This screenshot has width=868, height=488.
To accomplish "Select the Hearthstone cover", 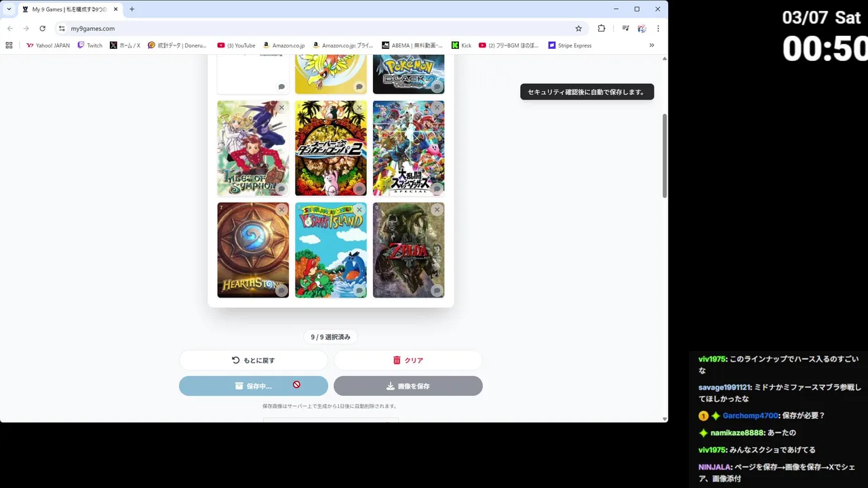I will coord(253,250).
